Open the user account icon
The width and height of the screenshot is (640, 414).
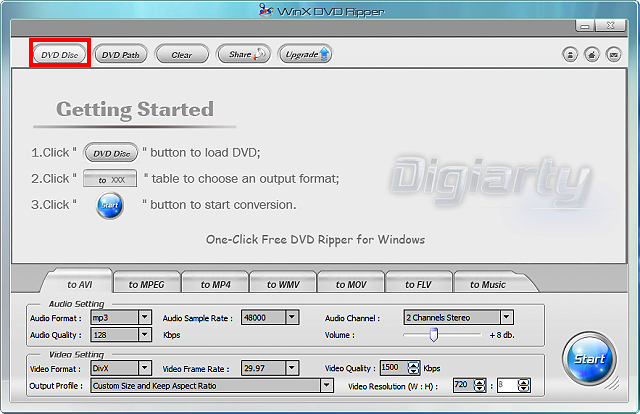(570, 54)
